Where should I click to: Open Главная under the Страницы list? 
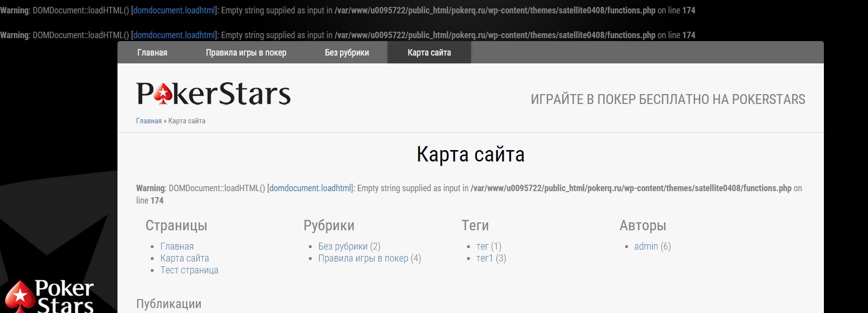pos(177,246)
